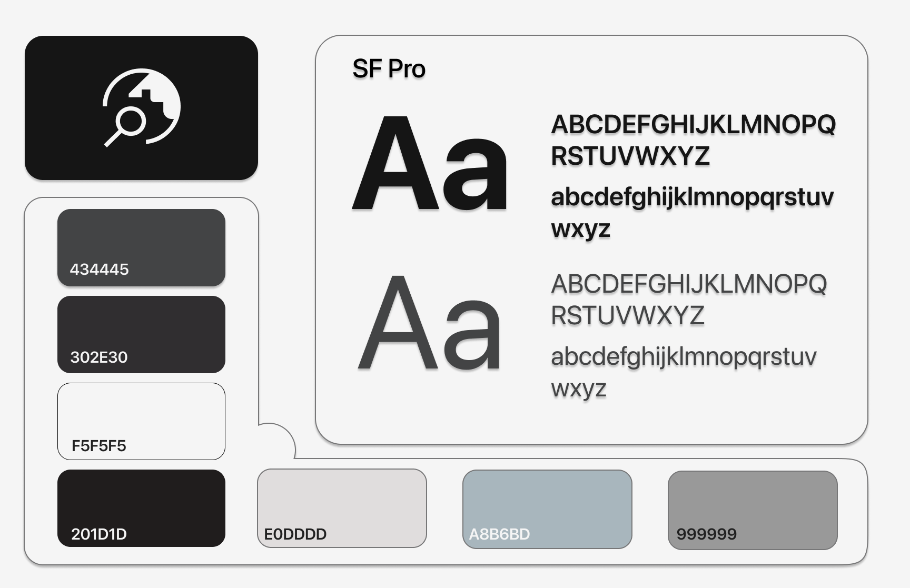Click the bold uppercase RSTUVWXYZ line
Screen dimensions: 910x588
[x=630, y=156]
